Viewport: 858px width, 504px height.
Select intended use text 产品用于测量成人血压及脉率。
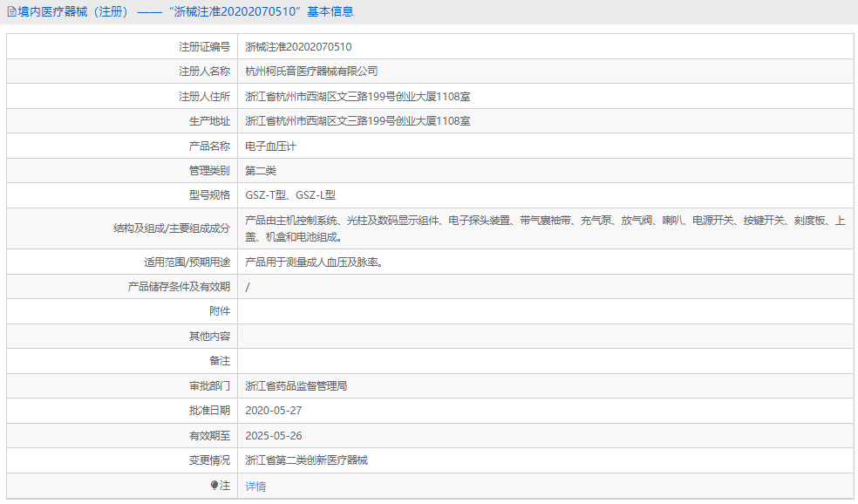point(314,262)
